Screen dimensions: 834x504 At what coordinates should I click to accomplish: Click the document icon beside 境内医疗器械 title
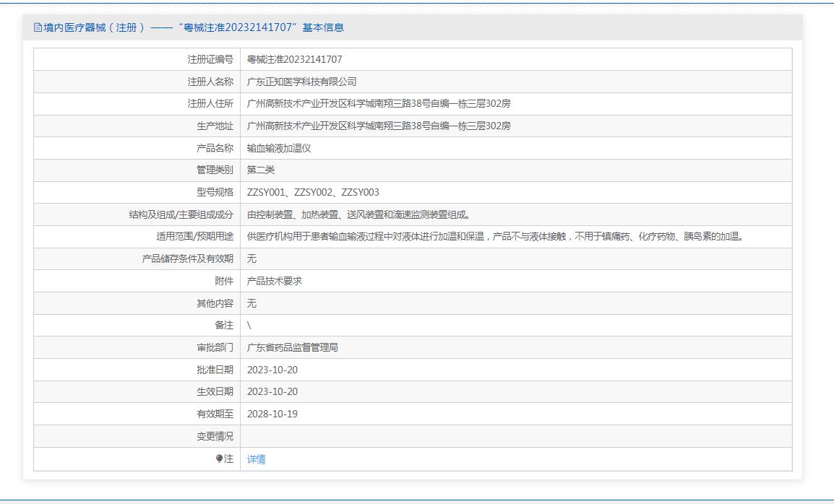click(38, 27)
